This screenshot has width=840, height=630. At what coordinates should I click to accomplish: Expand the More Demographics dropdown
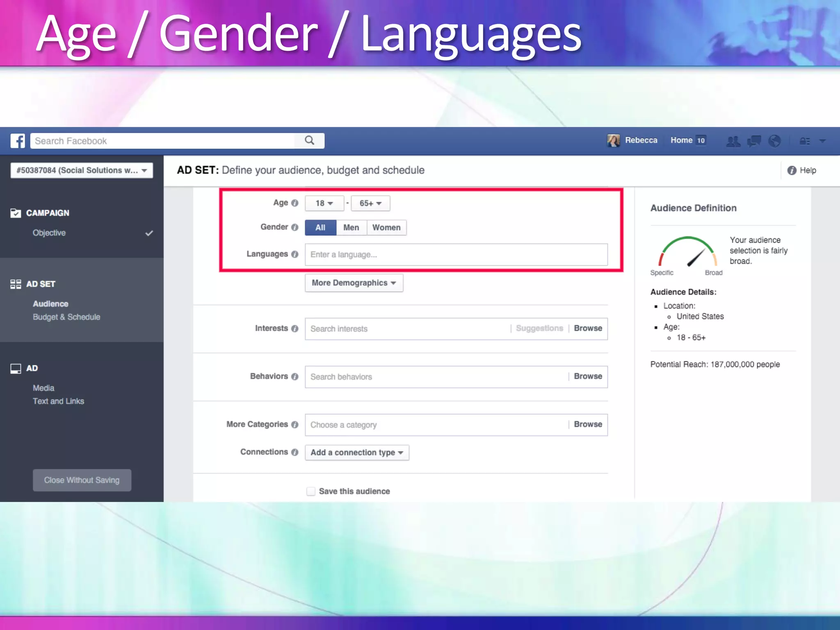pyautogui.click(x=354, y=283)
